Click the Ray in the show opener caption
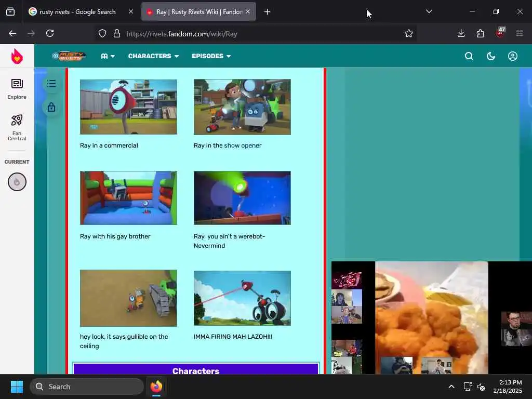This screenshot has height=399, width=532. tap(228, 145)
